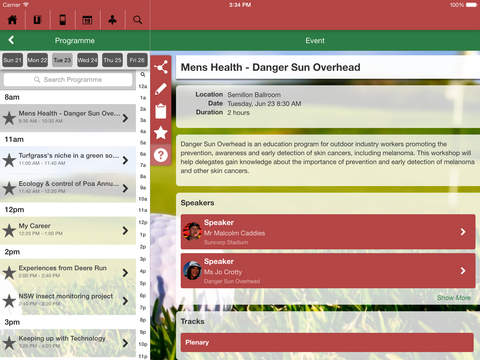This screenshot has height=360, width=480.
Task: Toggle favourite star for Turfgrass's niche session
Action: click(x=9, y=160)
